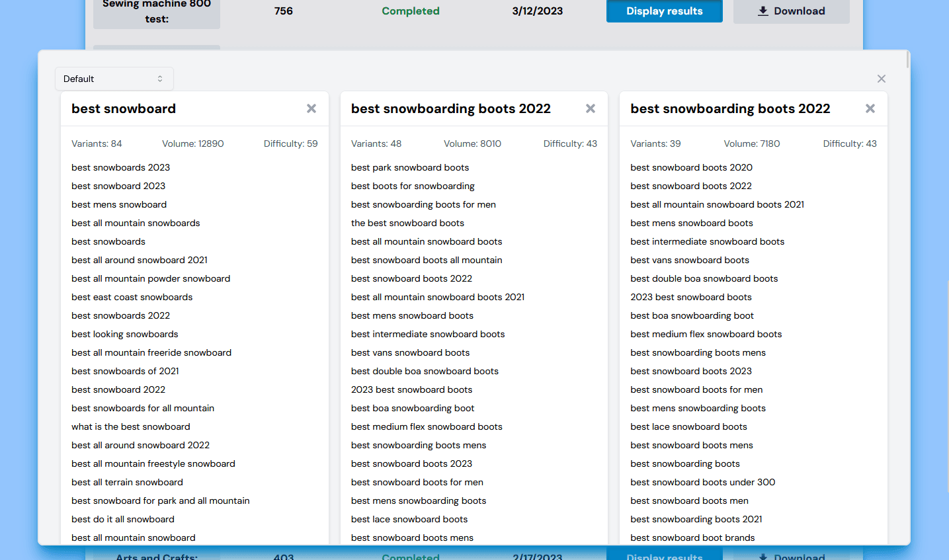The width and height of the screenshot is (949, 560).
Task: Select keyword 'best park snowboard boots'
Action: [409, 167]
